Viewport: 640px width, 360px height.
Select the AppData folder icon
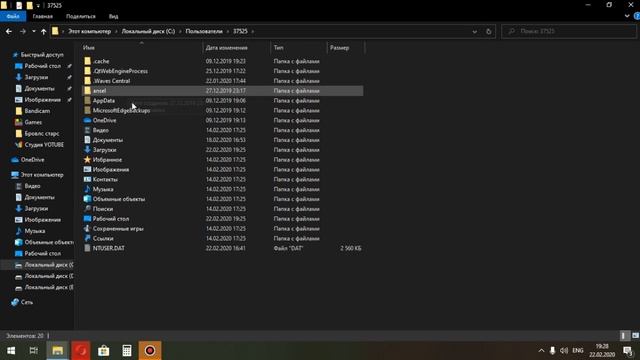point(87,100)
